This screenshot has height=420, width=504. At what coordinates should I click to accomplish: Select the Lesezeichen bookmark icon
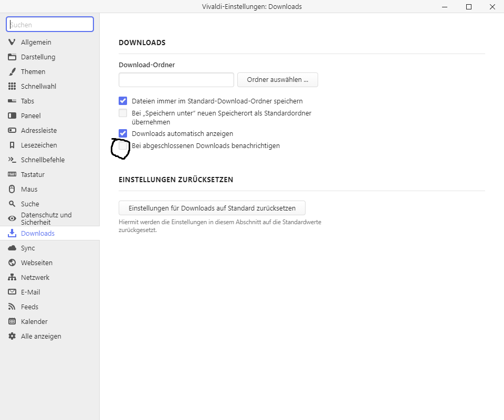pyautogui.click(x=12, y=145)
